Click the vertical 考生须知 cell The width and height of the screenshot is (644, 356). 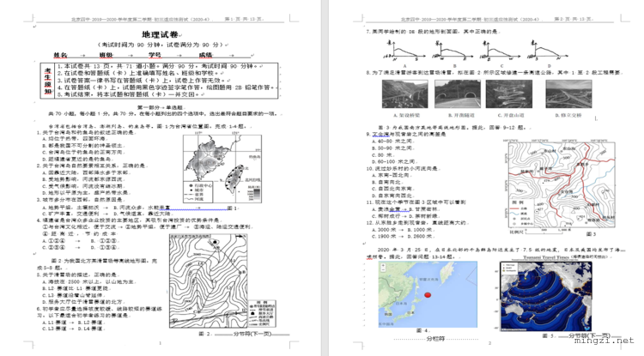47,81
